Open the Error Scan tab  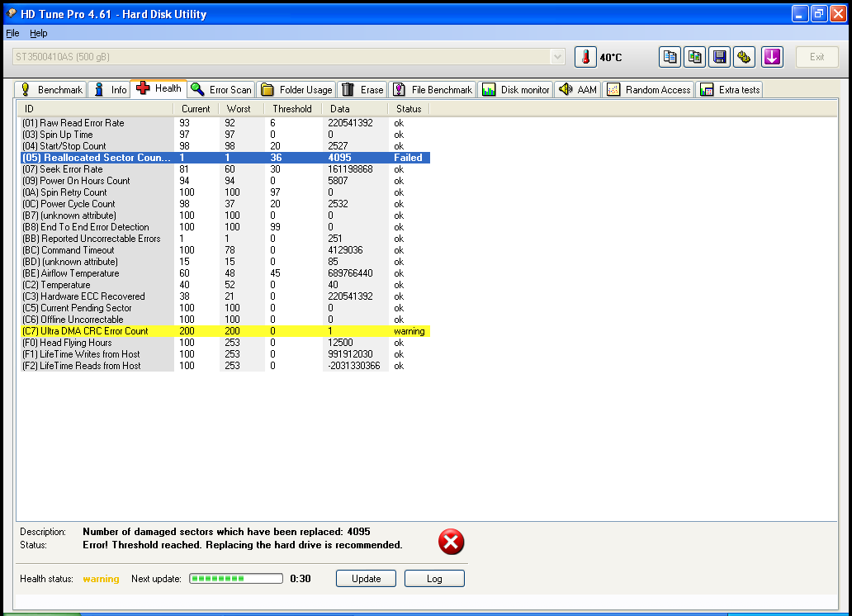click(221, 90)
